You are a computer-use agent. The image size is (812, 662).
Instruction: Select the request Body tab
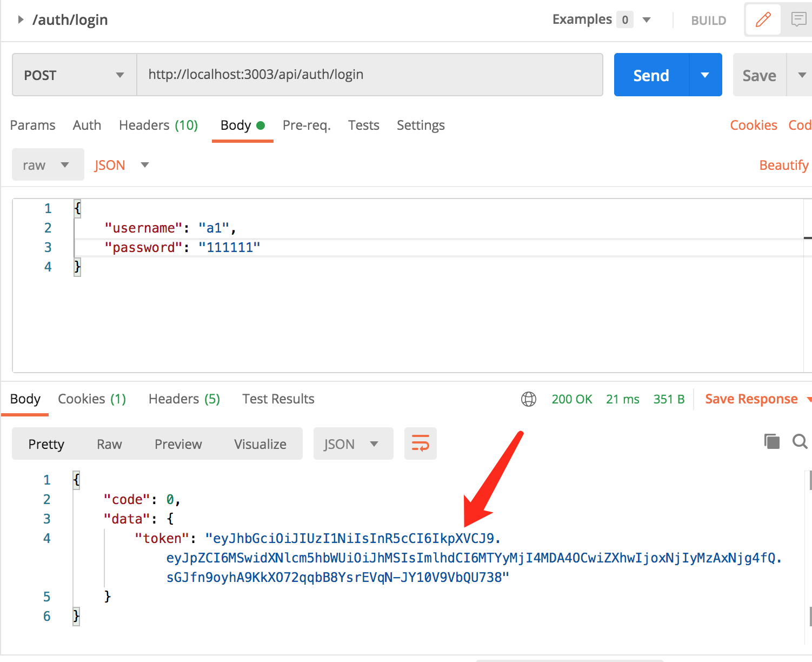242,125
